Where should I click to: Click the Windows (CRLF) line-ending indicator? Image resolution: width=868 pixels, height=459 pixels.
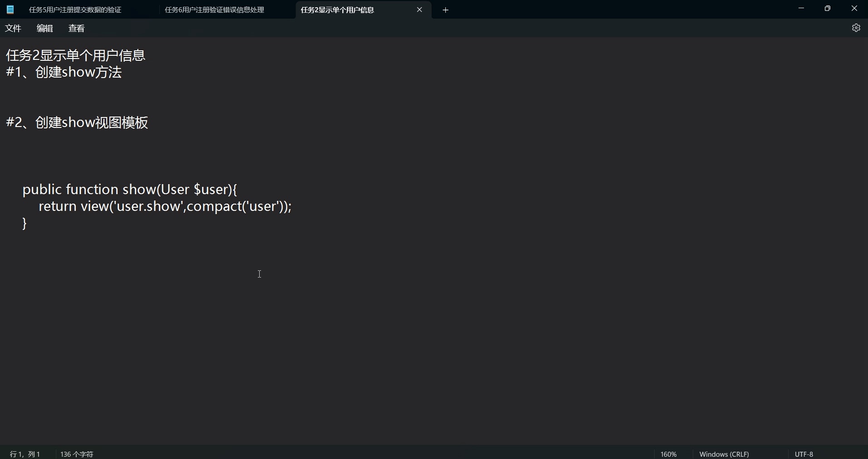(724, 454)
